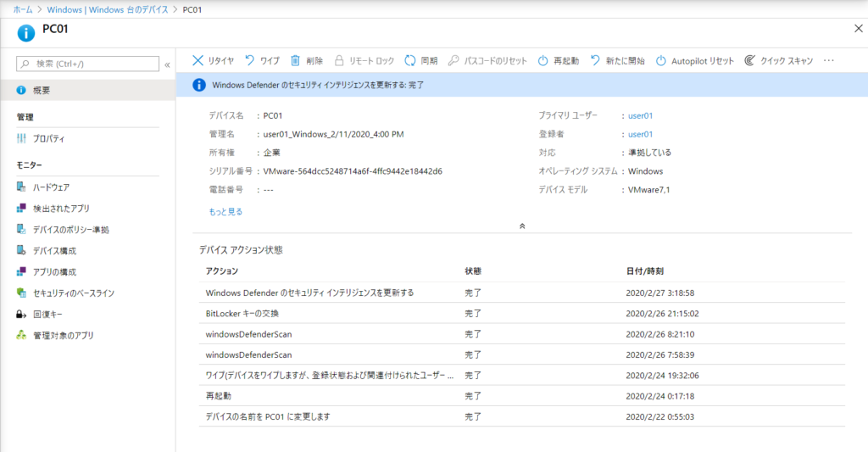Open the デバイスのポリシー準拠 menu label
Viewport: 868px width, 452px height.
(71, 229)
